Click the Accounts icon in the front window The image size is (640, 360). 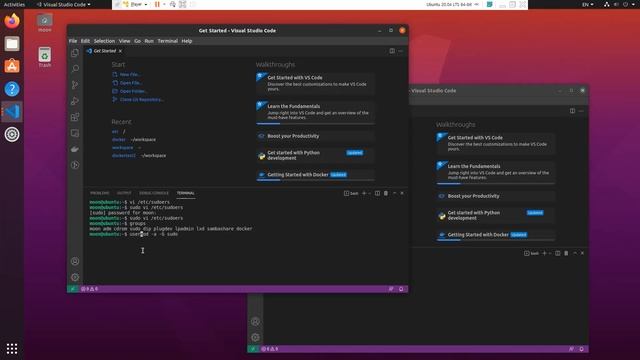coord(75,261)
